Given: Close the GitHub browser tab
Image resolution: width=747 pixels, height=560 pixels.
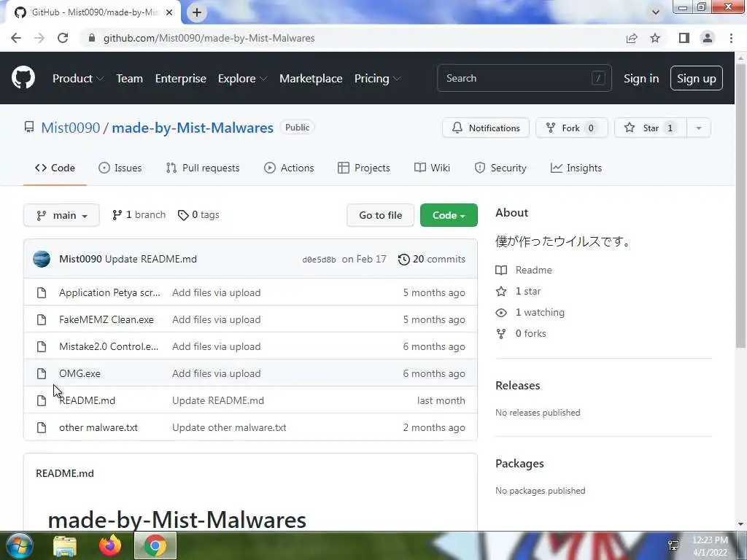Looking at the screenshot, I should click(x=169, y=12).
